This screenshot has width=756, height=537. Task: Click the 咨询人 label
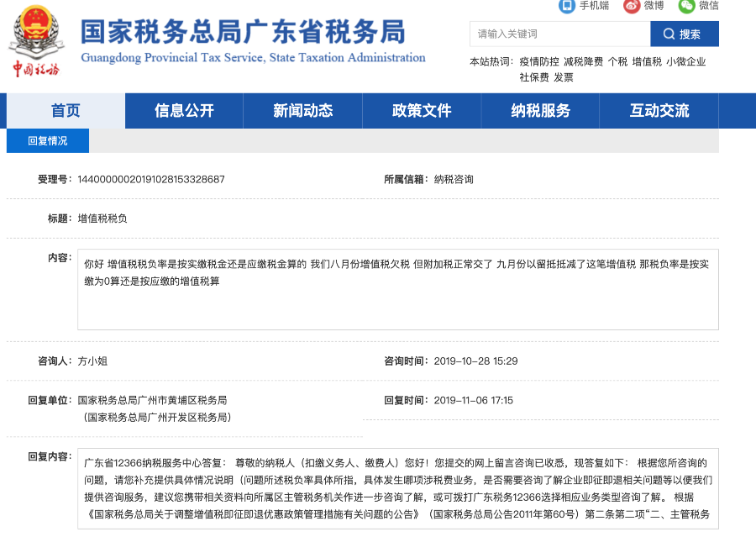[55, 361]
